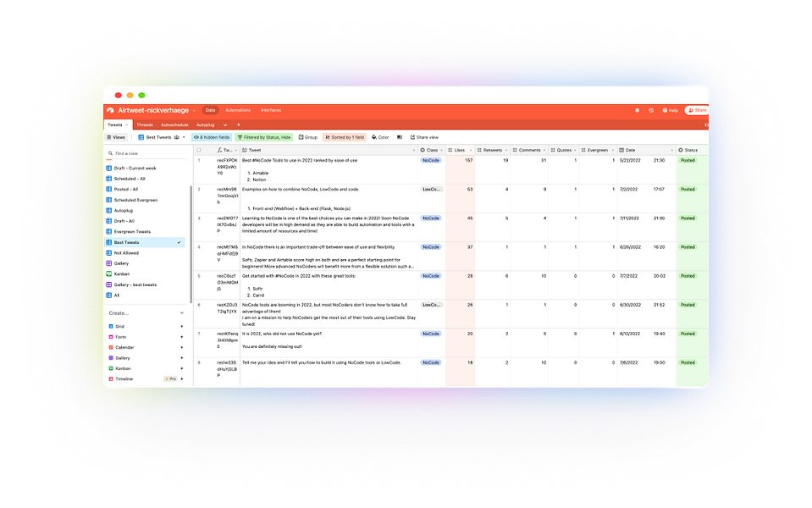Open the Tweets table tab dropdown arrow
Viewport: 812px width, 508px height.
point(126,124)
